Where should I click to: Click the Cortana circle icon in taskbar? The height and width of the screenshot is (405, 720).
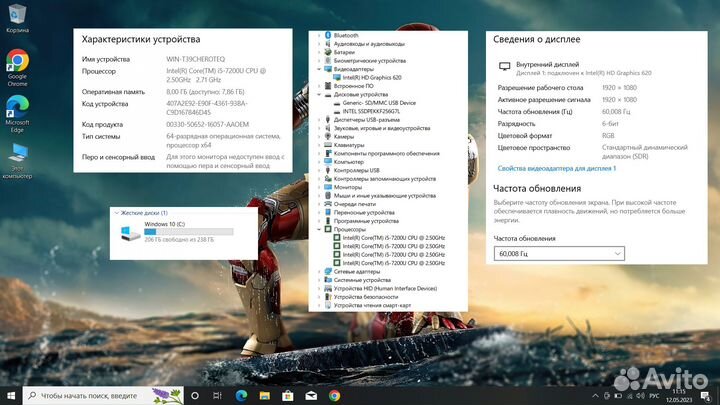pos(195,395)
